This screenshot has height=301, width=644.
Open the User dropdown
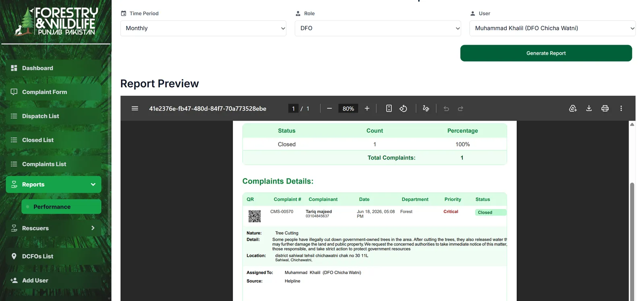tap(553, 28)
